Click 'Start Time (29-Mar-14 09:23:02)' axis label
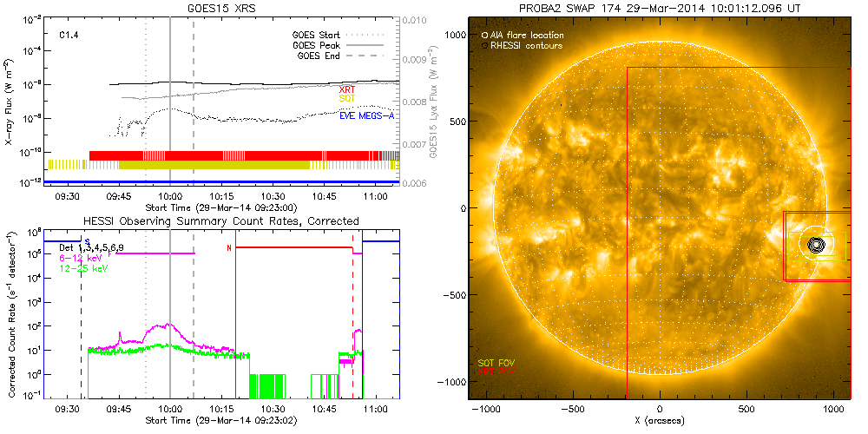 220,421
